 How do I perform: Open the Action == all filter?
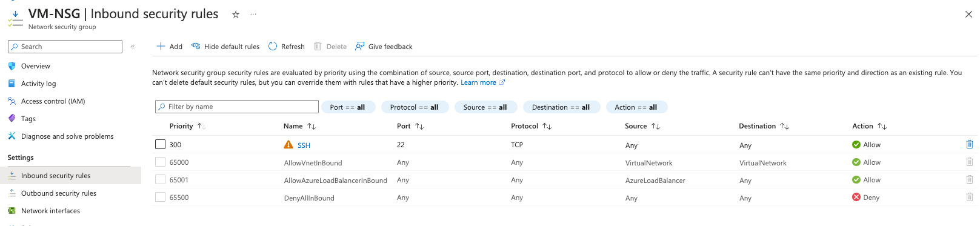pos(636,107)
